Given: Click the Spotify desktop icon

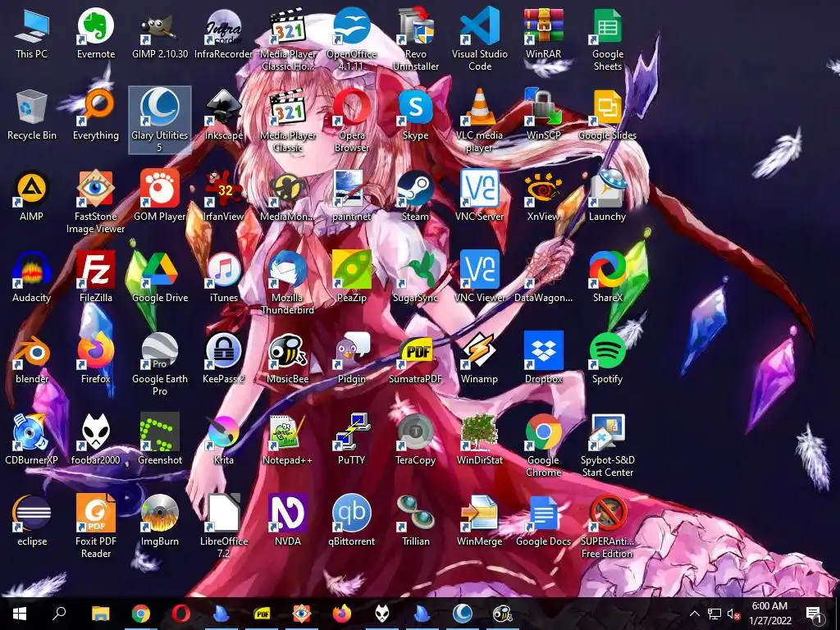Looking at the screenshot, I should click(x=607, y=359).
